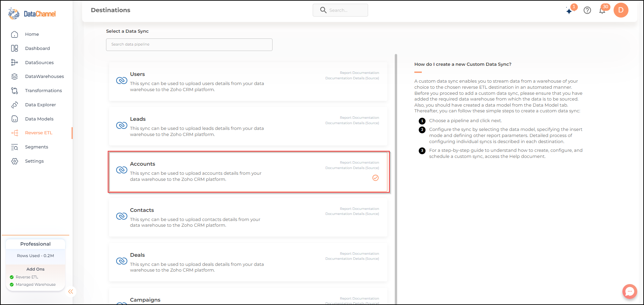Click the Zoho CRM icon beside Users

tap(122, 81)
